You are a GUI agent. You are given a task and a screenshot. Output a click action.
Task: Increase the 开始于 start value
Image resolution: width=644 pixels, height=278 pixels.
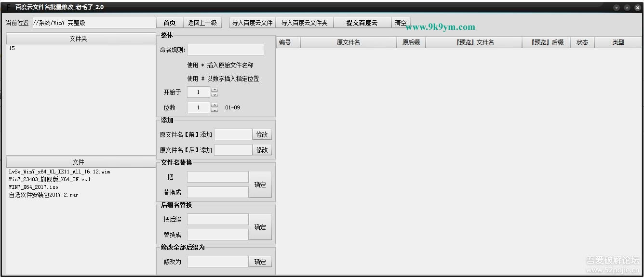(x=215, y=90)
